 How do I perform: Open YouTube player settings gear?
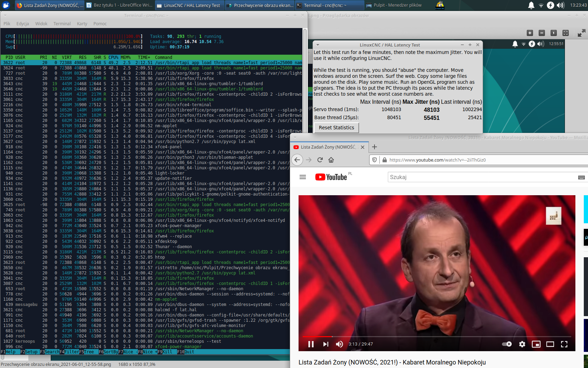pyautogui.click(x=522, y=344)
